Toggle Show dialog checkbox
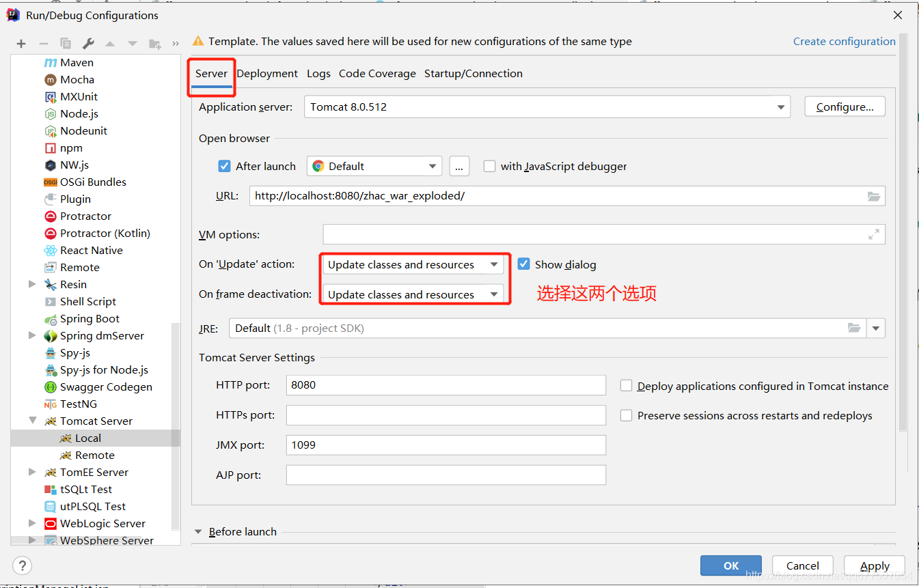 click(523, 264)
